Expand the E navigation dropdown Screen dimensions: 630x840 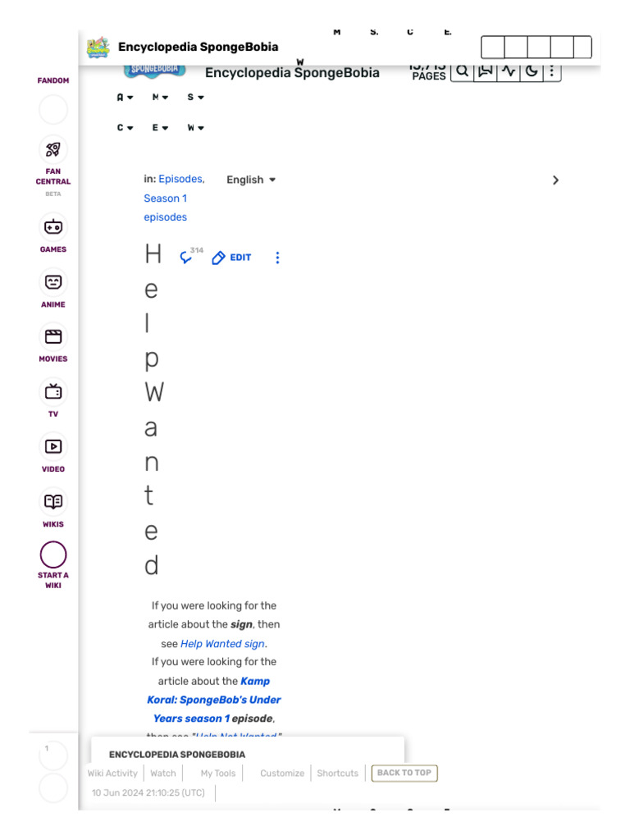(160, 128)
